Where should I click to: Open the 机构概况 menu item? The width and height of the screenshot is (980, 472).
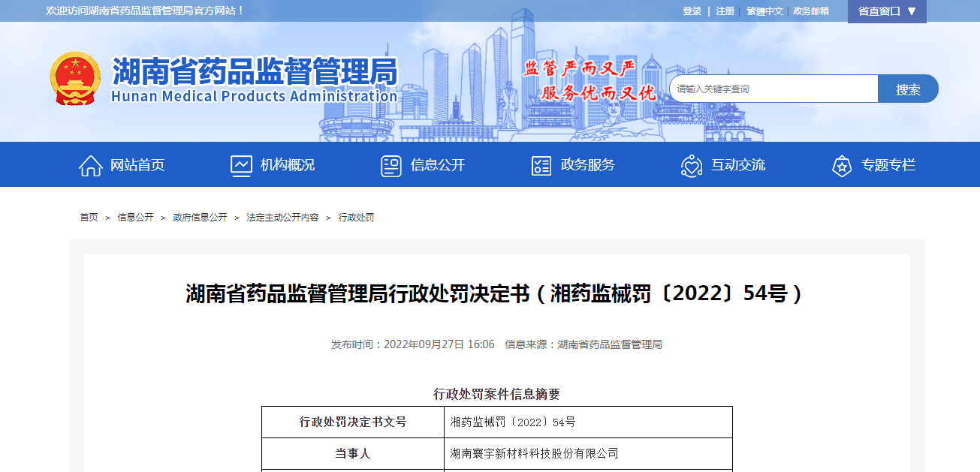[x=288, y=165]
